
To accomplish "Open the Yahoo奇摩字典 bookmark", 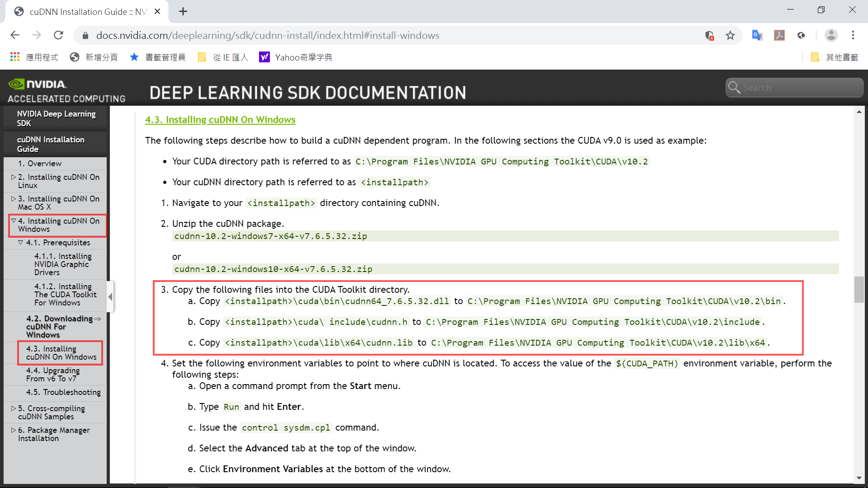I will [x=296, y=57].
